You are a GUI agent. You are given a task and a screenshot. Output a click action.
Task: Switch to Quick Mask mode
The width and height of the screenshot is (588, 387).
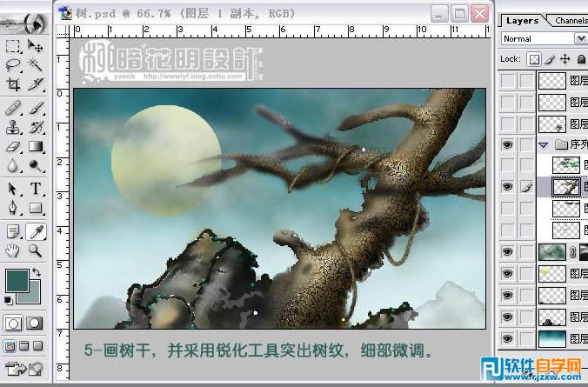click(35, 324)
